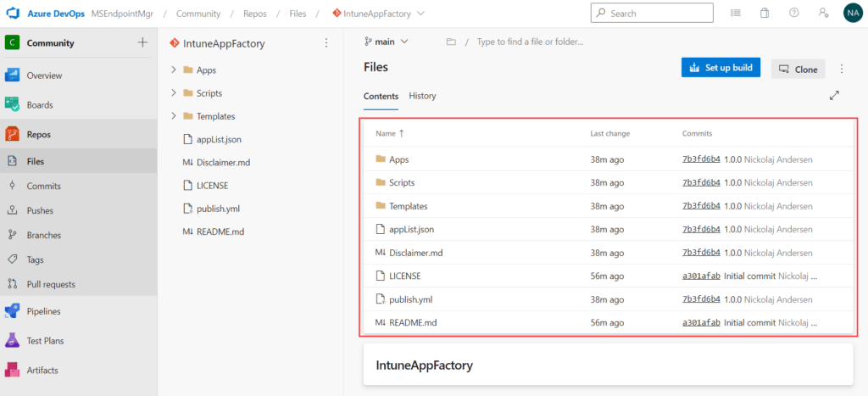
Task: Open Tags under Repos
Action: click(78, 259)
